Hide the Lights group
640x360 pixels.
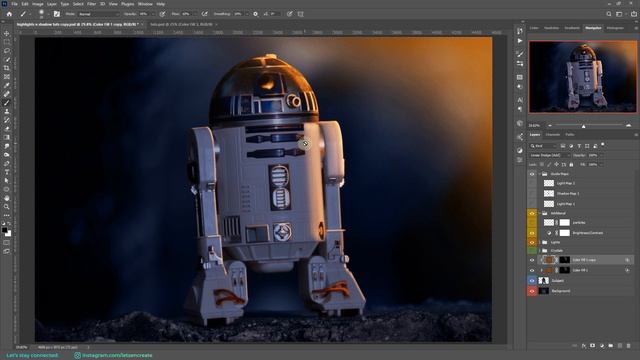(x=532, y=242)
